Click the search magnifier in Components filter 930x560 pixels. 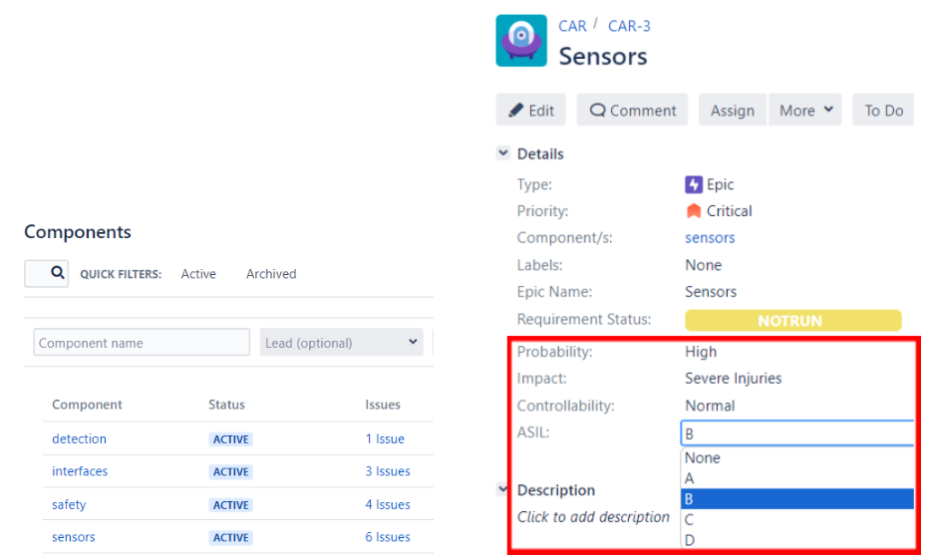pyautogui.click(x=57, y=272)
